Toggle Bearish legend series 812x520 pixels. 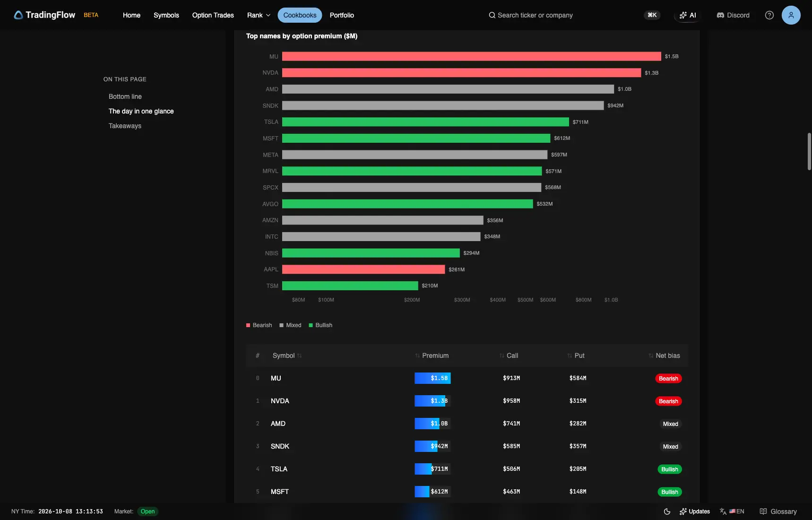(x=259, y=325)
